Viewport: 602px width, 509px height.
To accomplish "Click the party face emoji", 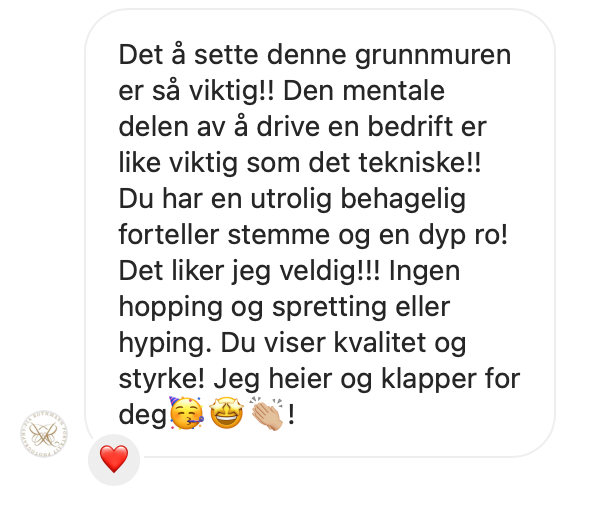I will tap(186, 413).
